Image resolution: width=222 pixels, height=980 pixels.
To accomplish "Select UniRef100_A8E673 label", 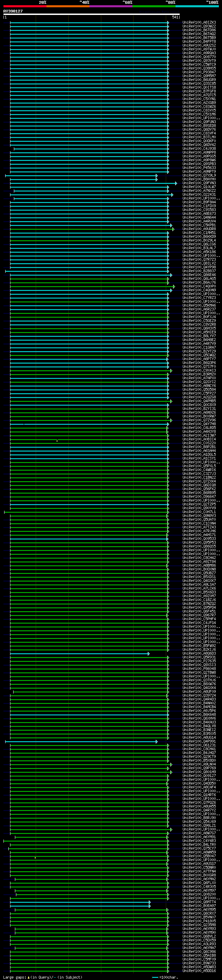I will pyautogui.click(x=199, y=214).
